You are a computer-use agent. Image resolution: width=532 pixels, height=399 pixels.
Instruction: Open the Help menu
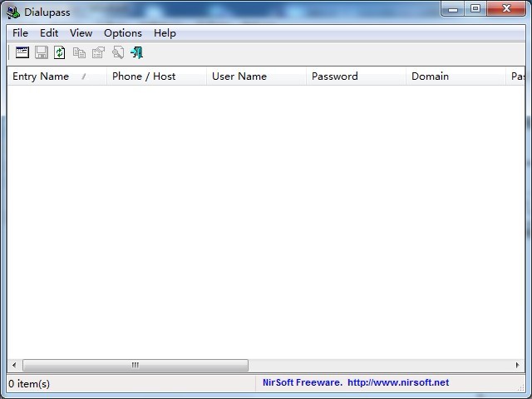(165, 33)
